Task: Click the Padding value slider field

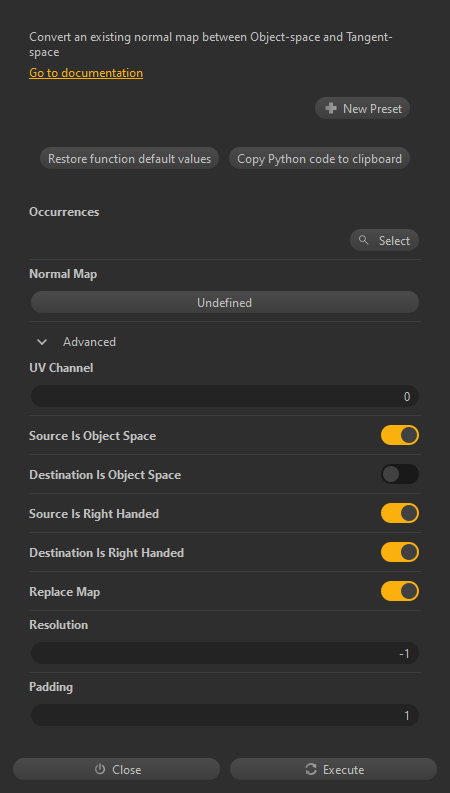Action: (225, 716)
